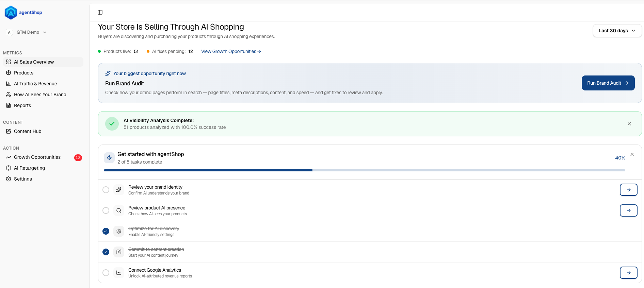
Task: Click the "AI Visibility Analysis Complete!" title
Action: tap(159, 120)
